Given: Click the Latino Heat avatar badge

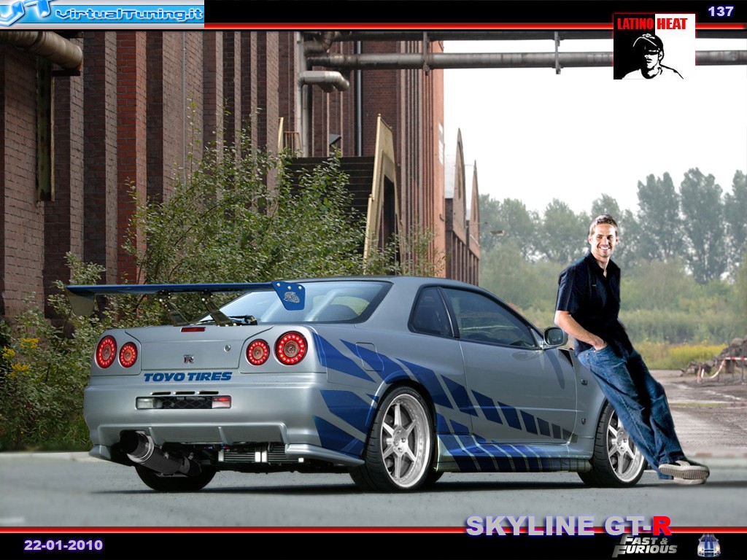Looking at the screenshot, I should 654,46.
